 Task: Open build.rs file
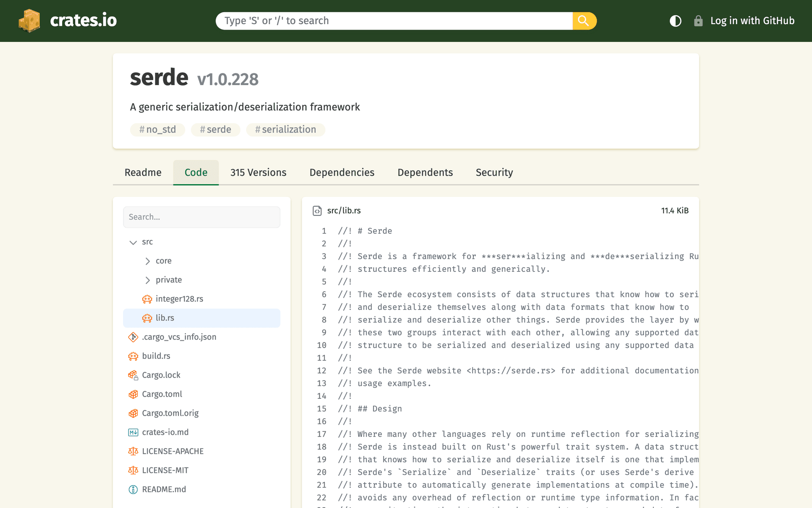tap(156, 356)
